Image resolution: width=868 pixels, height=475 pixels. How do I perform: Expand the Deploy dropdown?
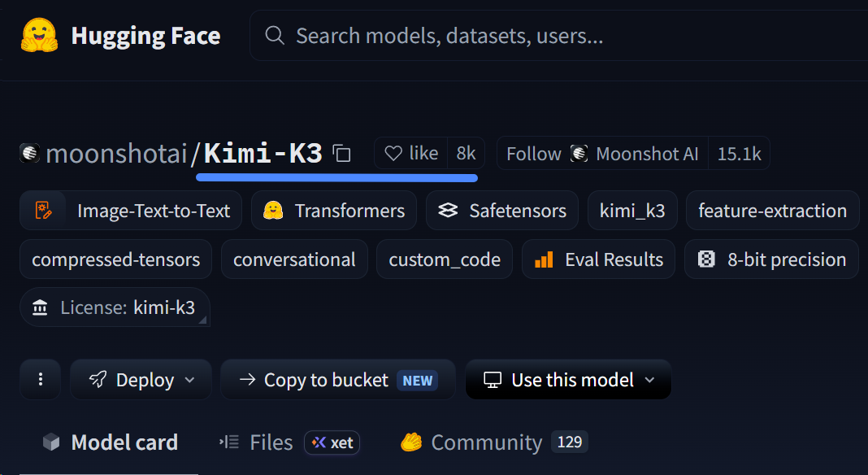click(x=141, y=380)
